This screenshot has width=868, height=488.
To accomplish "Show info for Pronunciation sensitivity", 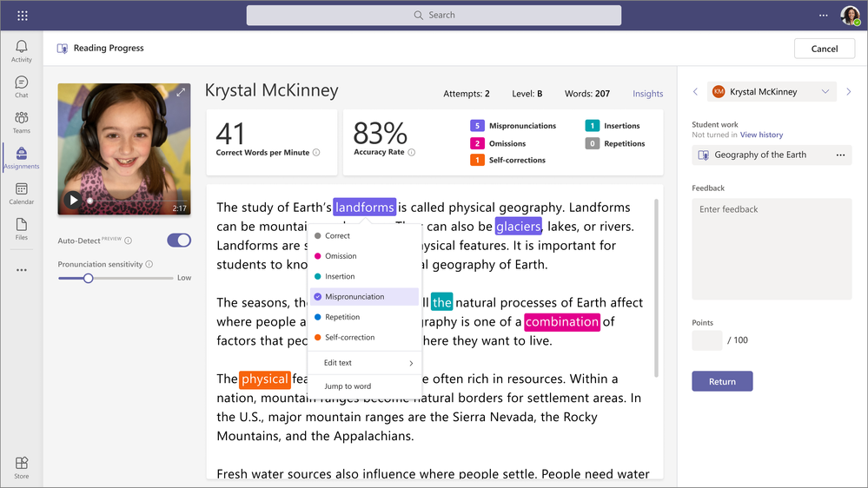I will tap(149, 265).
